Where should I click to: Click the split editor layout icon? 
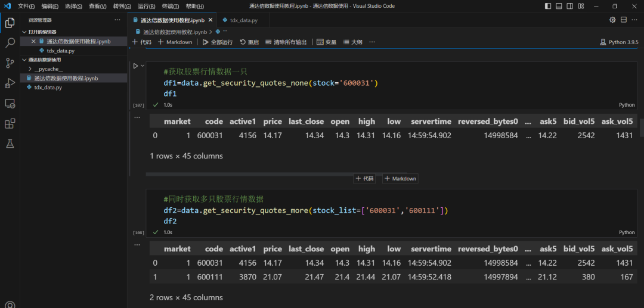[624, 20]
